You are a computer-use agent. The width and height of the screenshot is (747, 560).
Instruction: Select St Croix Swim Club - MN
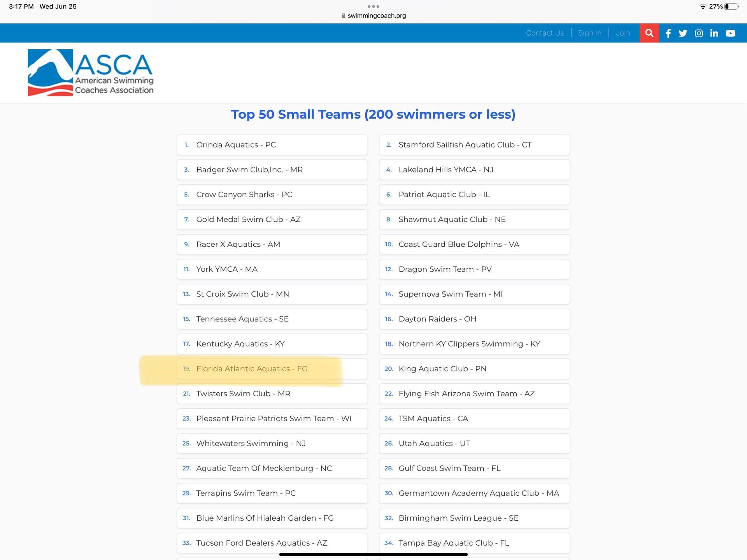pos(272,294)
